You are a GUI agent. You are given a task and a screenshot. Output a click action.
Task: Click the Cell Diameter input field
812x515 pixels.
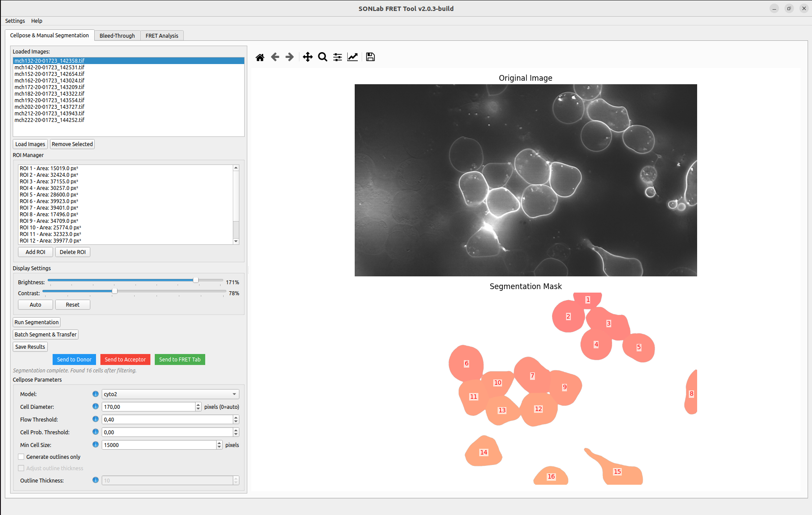pos(149,407)
